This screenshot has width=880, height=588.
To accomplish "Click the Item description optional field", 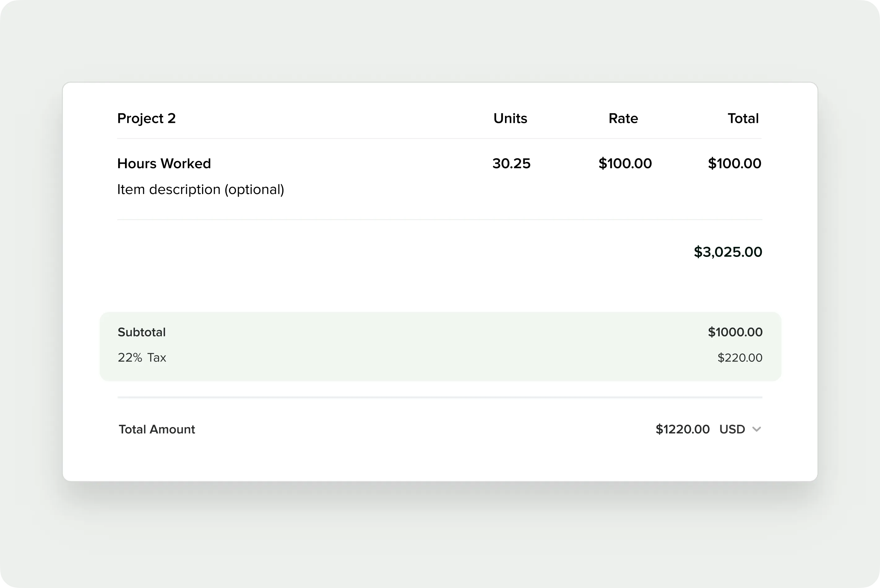I will [x=201, y=189].
